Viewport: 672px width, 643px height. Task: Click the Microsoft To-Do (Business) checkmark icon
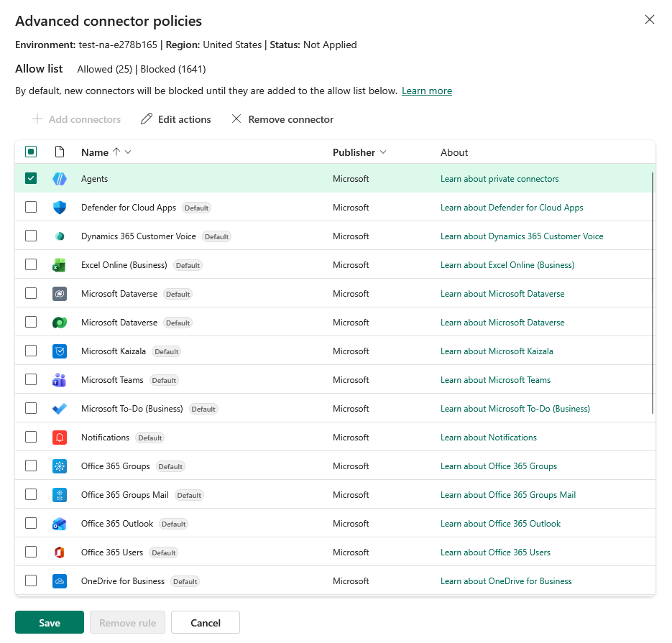tap(60, 408)
